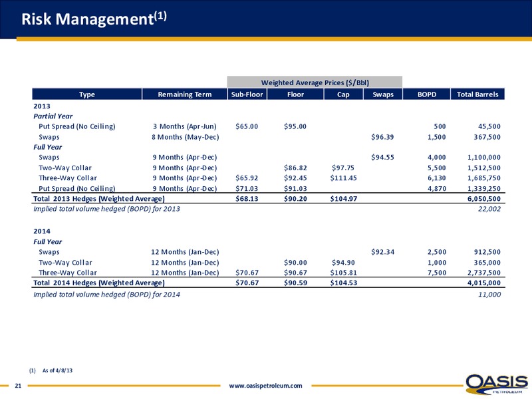The height and width of the screenshot is (399, 532).
Task: Click the "$71.03" sub-floor value
Action: coord(247,189)
